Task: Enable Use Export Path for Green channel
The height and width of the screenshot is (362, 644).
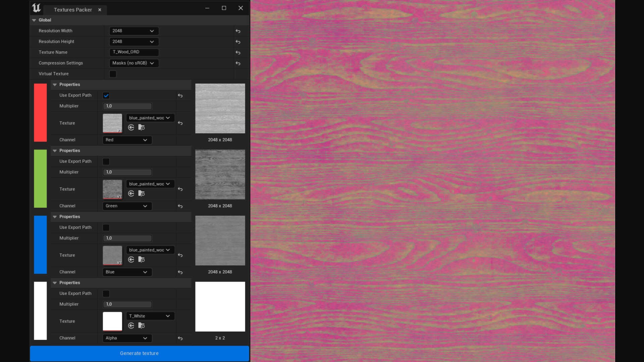Action: [106, 161]
